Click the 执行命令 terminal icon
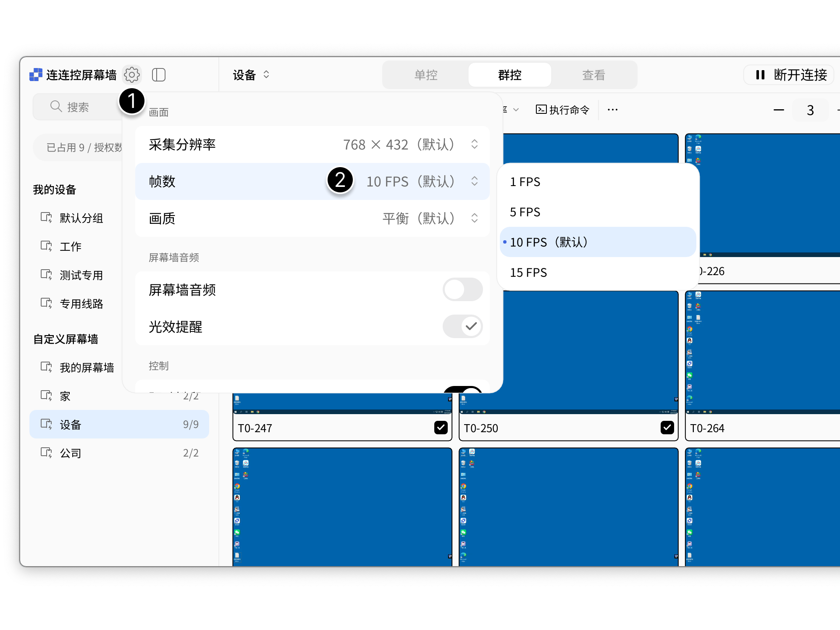The height and width of the screenshot is (630, 840). tap(541, 110)
